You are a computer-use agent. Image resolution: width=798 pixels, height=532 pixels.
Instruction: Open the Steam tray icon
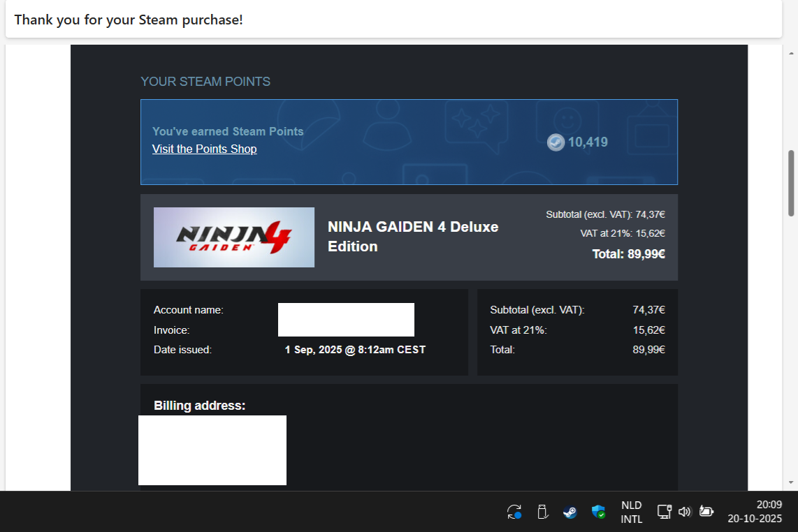[570, 512]
